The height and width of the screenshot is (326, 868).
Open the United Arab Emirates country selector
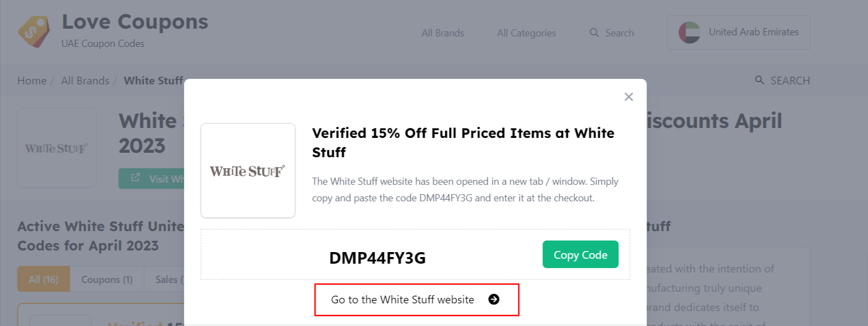(x=738, y=32)
